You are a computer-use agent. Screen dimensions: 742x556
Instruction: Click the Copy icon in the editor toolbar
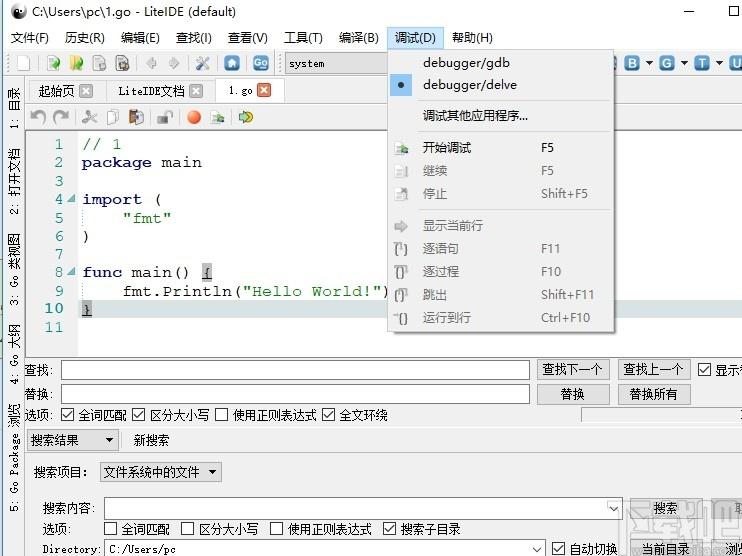(x=113, y=117)
